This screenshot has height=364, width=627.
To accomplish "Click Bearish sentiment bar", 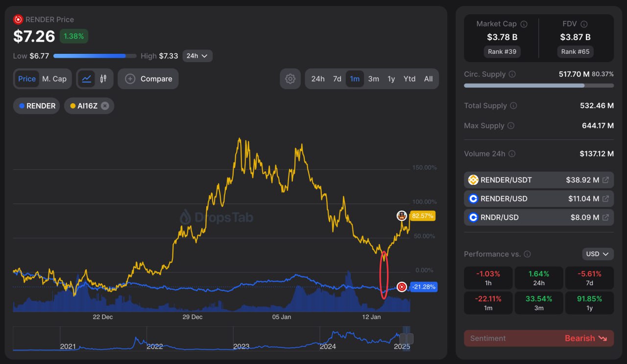I will point(539,339).
